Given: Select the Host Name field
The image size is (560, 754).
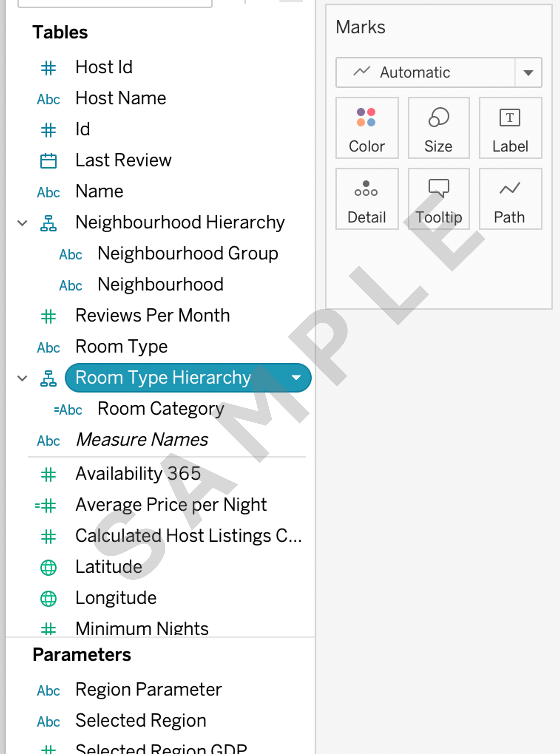Looking at the screenshot, I should pyautogui.click(x=121, y=98).
